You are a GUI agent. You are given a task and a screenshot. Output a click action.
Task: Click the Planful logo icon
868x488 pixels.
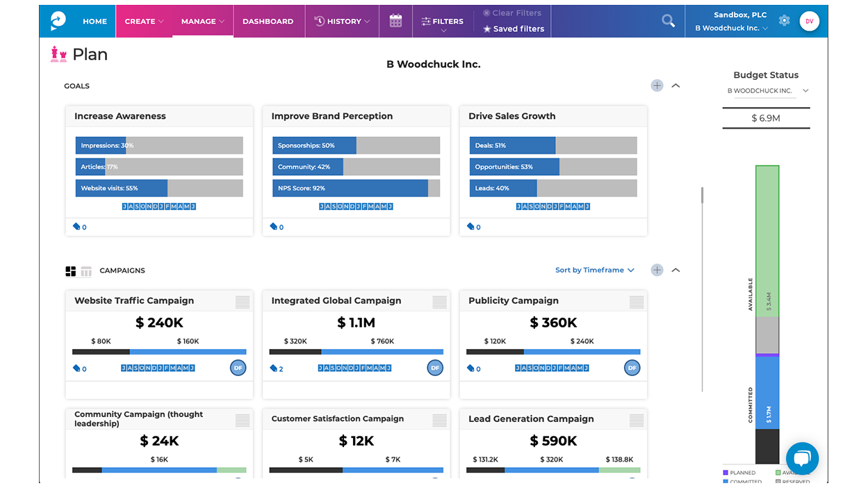click(57, 20)
